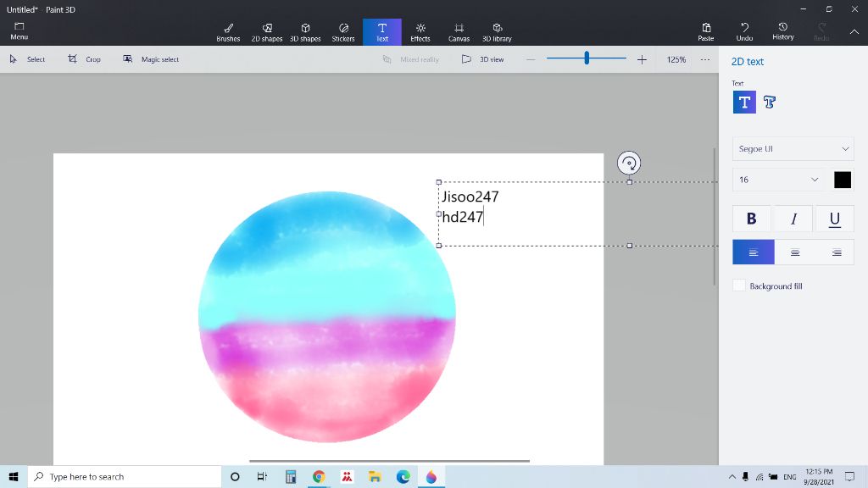Switch to Stickers tab
The height and width of the screenshot is (488, 868).
[x=343, y=32]
